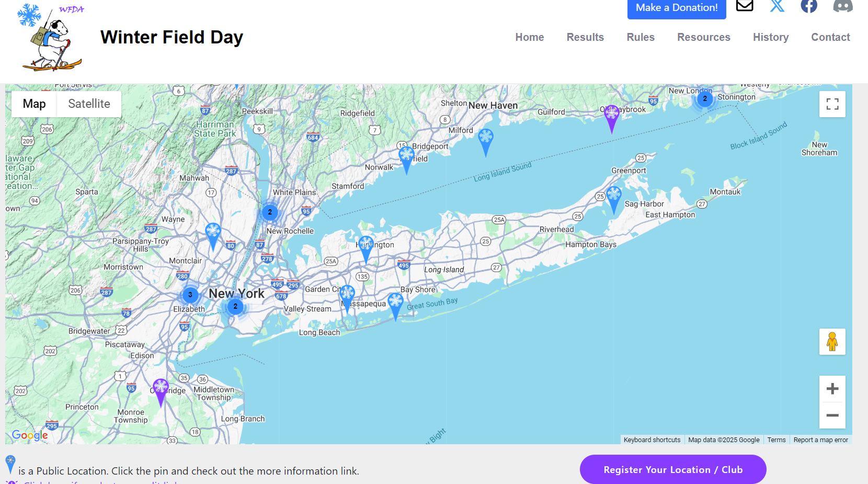This screenshot has width=868, height=484.
Task: Open the Facebook page icon
Action: click(x=809, y=6)
